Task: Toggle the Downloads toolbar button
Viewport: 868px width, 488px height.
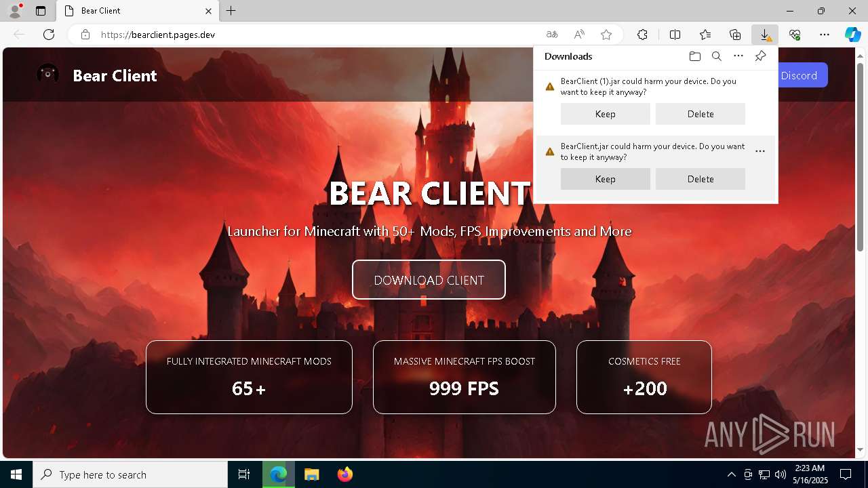Action: [765, 35]
